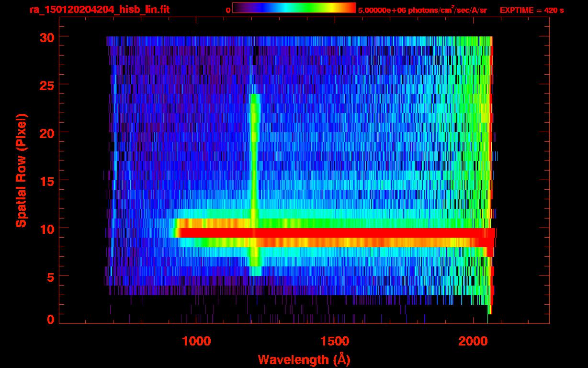Click the saturated red horizontal band in spectrum
The height and width of the screenshot is (368, 588).
pyautogui.click(x=335, y=233)
